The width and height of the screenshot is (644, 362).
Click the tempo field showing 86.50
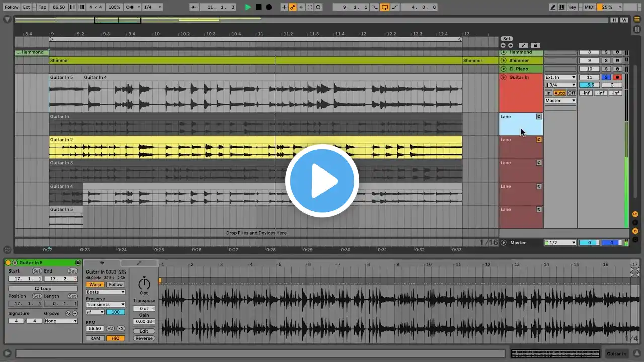59,7
